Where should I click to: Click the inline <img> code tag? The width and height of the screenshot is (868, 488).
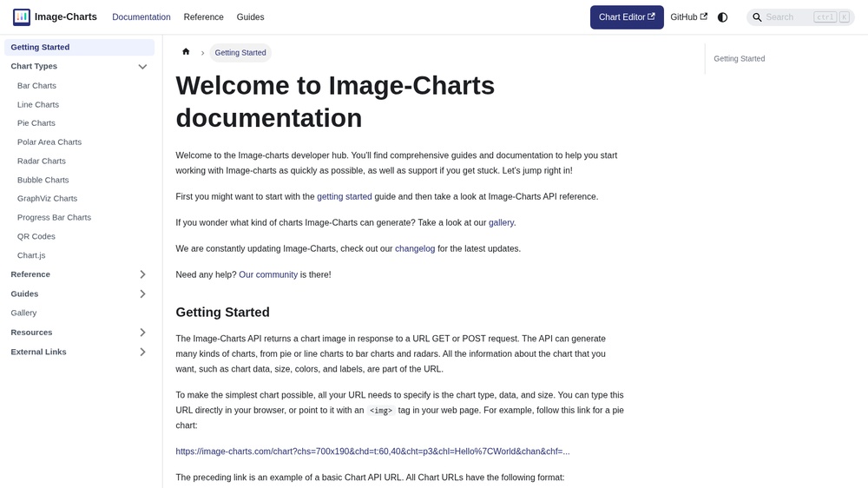(381, 411)
